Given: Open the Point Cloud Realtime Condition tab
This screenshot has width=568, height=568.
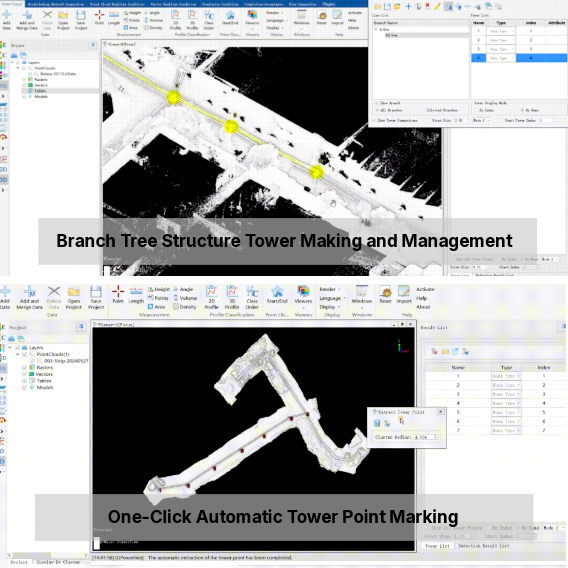Looking at the screenshot, I should coord(117,4).
